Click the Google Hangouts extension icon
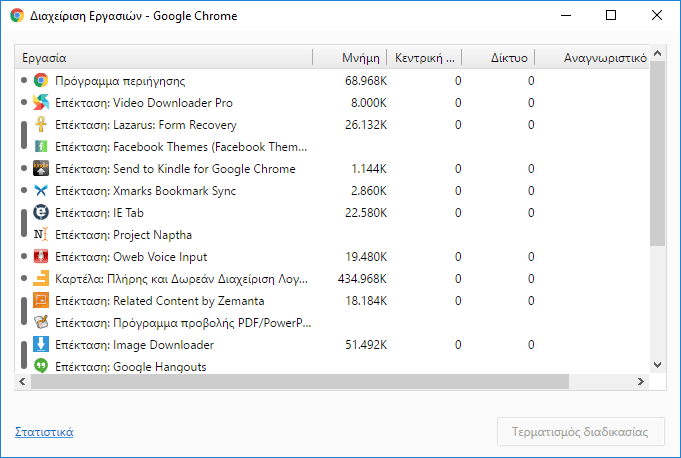Image resolution: width=681 pixels, height=458 pixels. pos(41,366)
